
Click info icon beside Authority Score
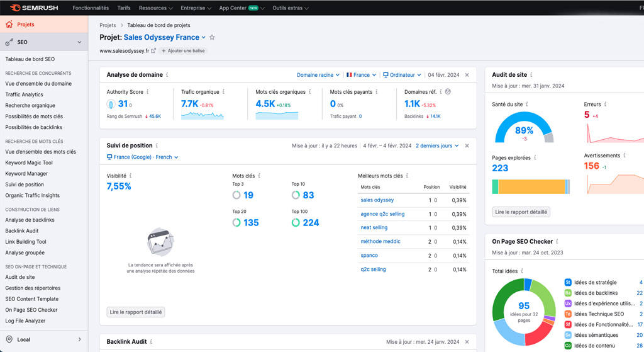click(x=147, y=92)
